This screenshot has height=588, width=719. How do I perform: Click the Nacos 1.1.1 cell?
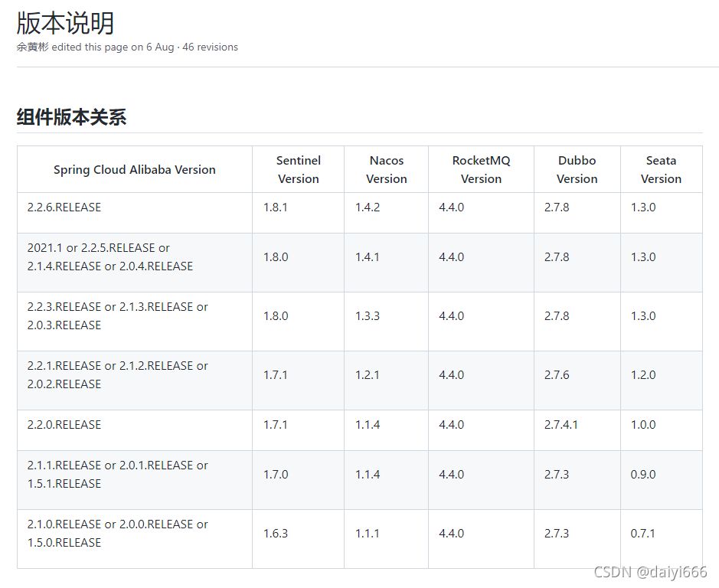(386, 539)
